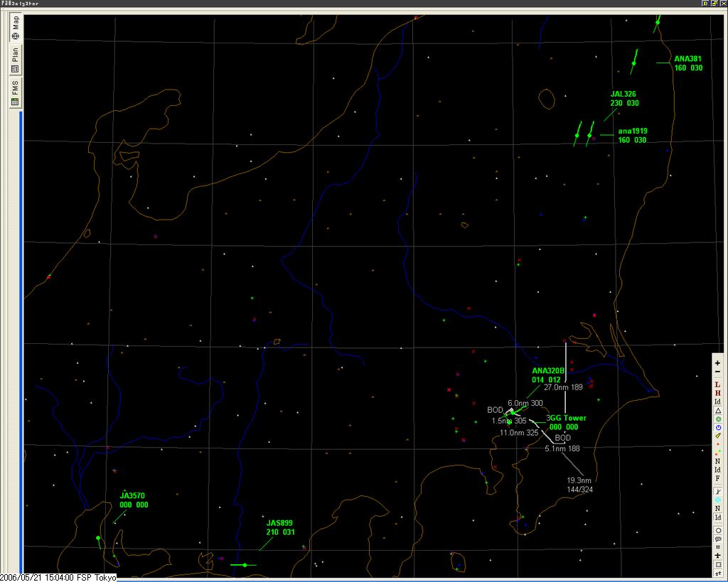Screen dimensions: 728x582
Task: Switch to the Map tab
Action: point(16,28)
